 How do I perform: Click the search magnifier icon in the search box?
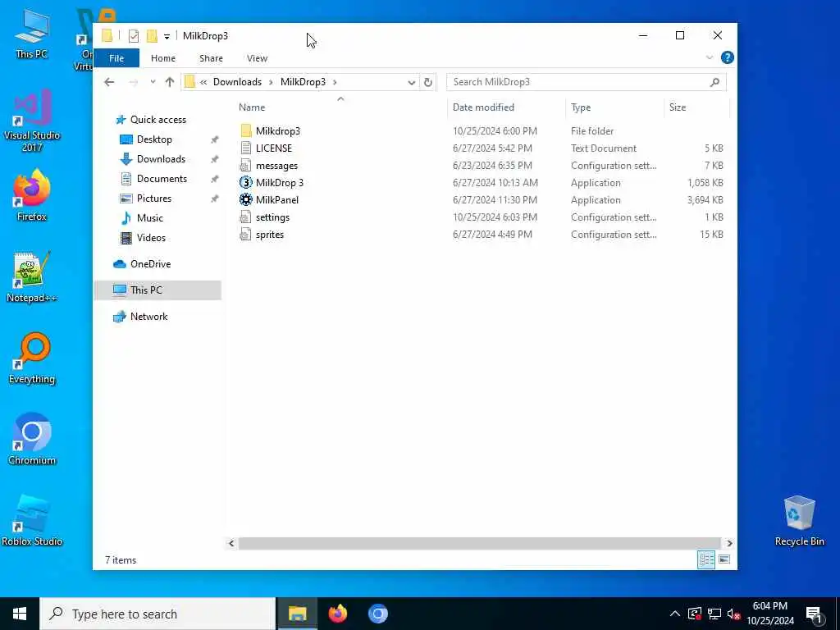click(x=714, y=82)
